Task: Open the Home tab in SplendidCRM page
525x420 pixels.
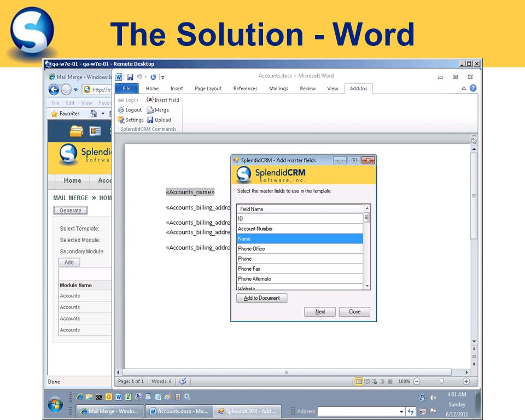Action: [x=72, y=180]
